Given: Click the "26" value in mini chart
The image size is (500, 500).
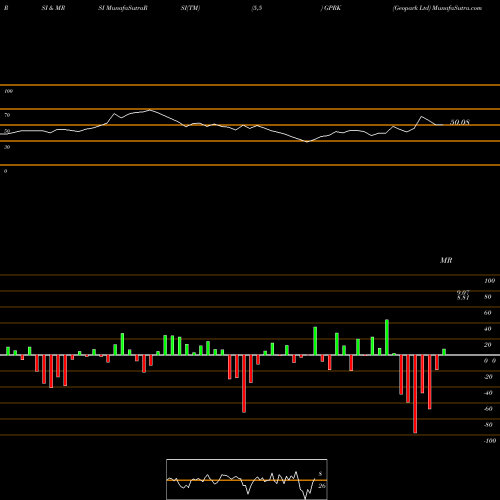Looking at the screenshot, I should [x=322, y=486].
